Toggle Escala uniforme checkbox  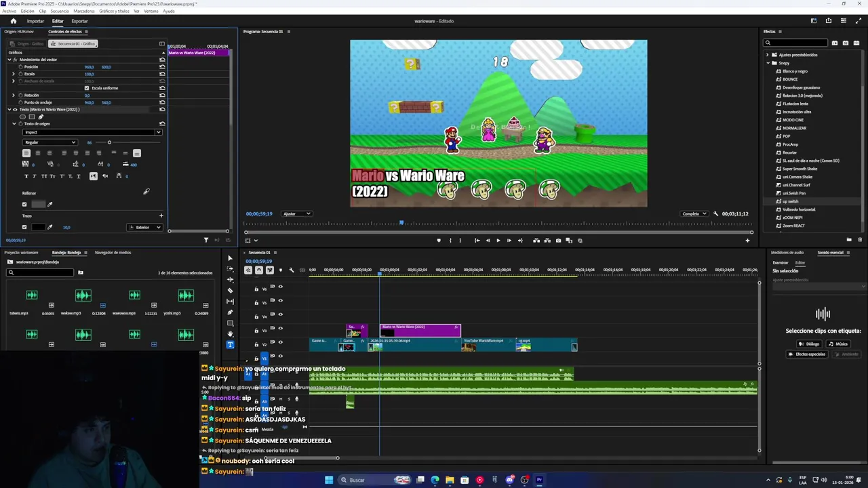[87, 88]
